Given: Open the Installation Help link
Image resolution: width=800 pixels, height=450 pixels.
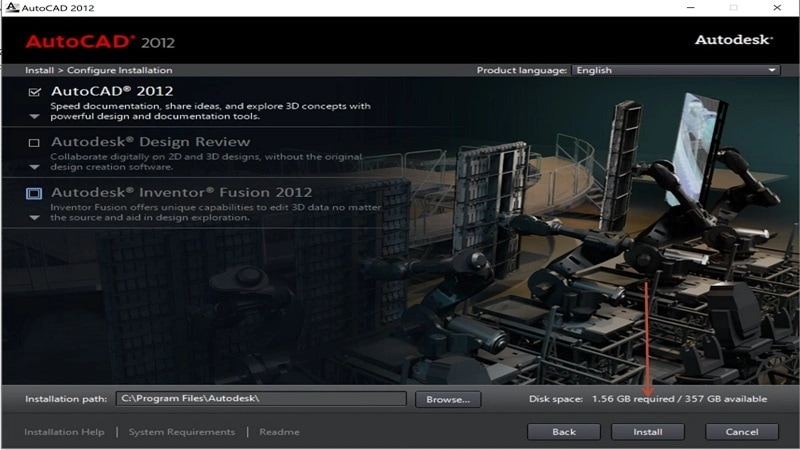Looking at the screenshot, I should tap(64, 432).
